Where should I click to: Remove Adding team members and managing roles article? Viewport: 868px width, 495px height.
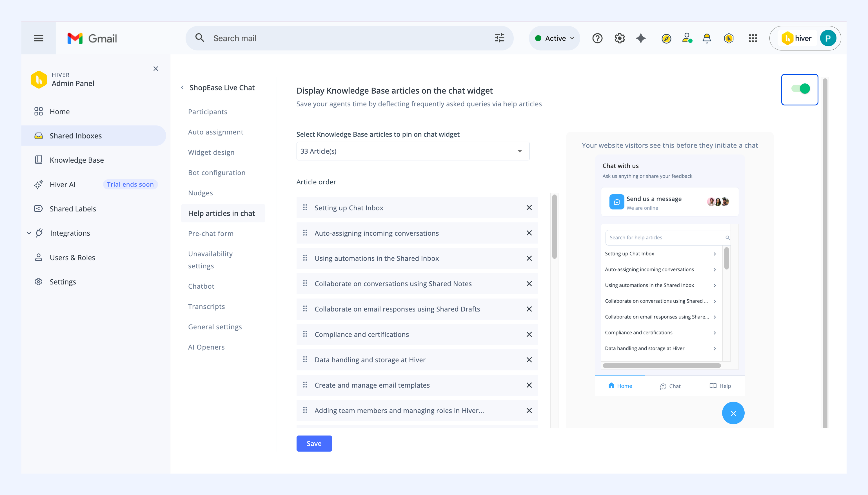coord(529,411)
